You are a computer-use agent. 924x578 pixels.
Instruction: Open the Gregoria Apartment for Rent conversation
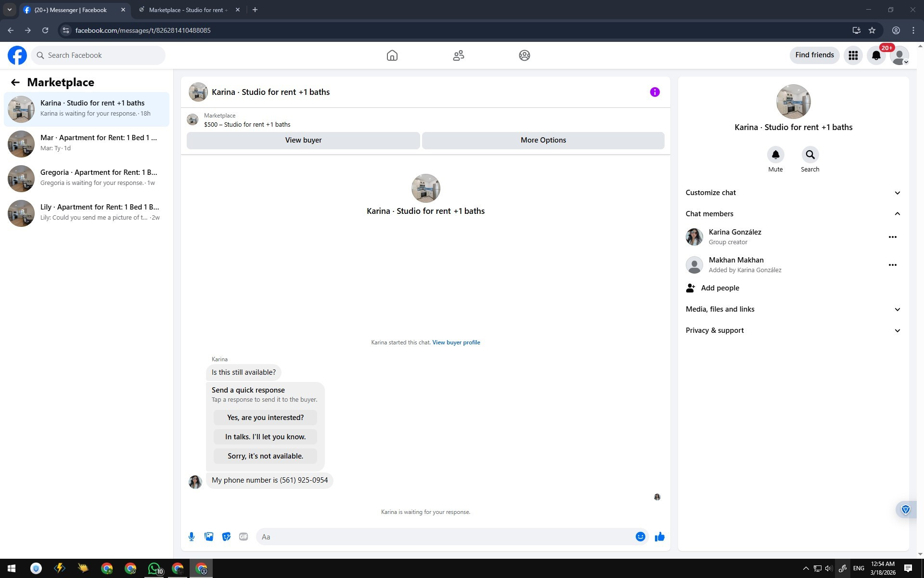point(87,179)
